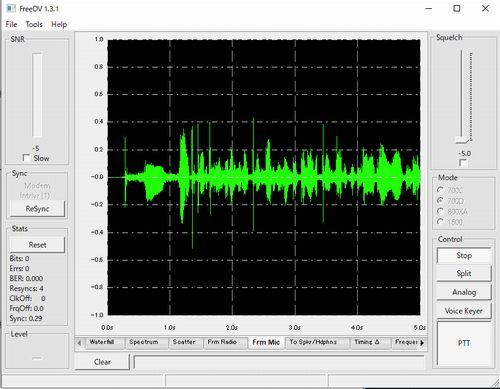Image resolution: width=500 pixels, height=389 pixels.
Task: Open the To Spkr/Hdphns tab
Action: (x=313, y=342)
